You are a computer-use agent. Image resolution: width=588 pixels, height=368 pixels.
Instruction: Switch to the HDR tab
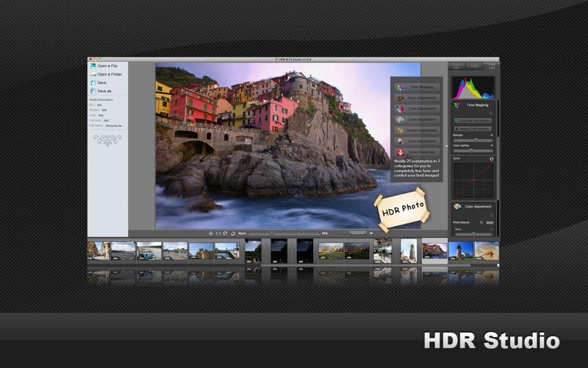click(x=474, y=66)
